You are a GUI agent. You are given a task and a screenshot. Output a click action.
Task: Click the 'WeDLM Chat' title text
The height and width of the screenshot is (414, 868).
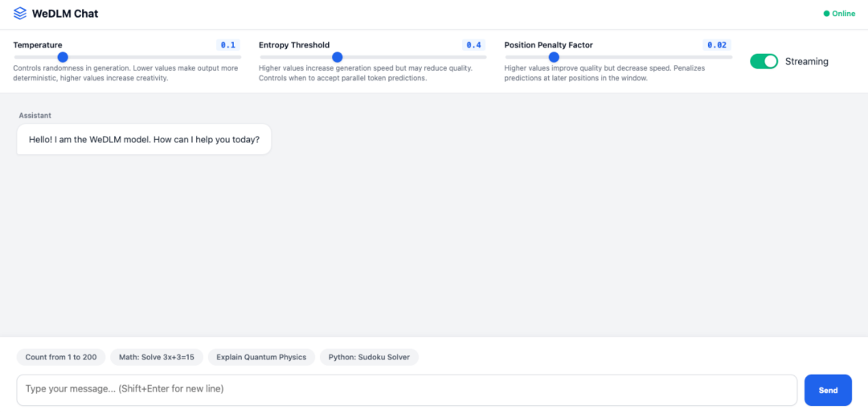tap(65, 14)
